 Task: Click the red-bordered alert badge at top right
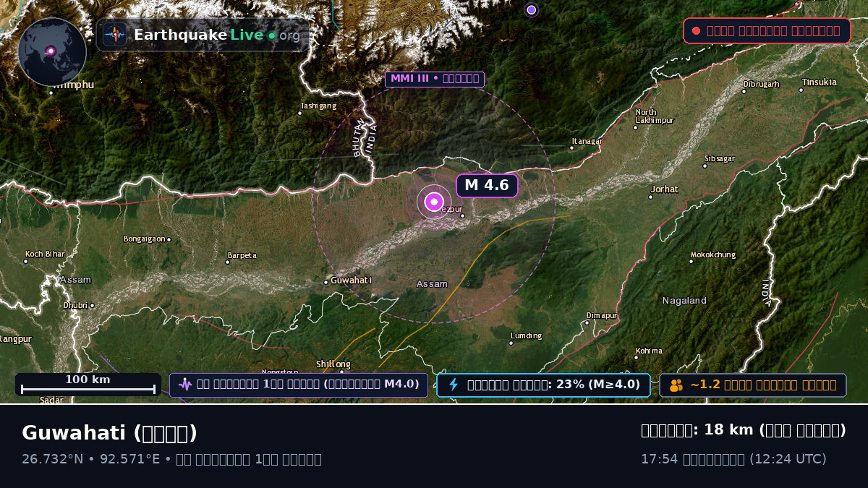(767, 31)
